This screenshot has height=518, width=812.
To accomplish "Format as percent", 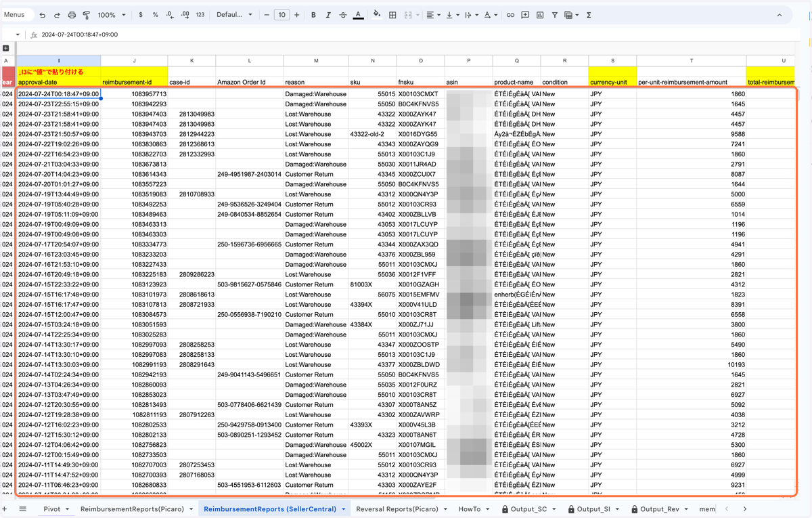I will click(x=156, y=15).
